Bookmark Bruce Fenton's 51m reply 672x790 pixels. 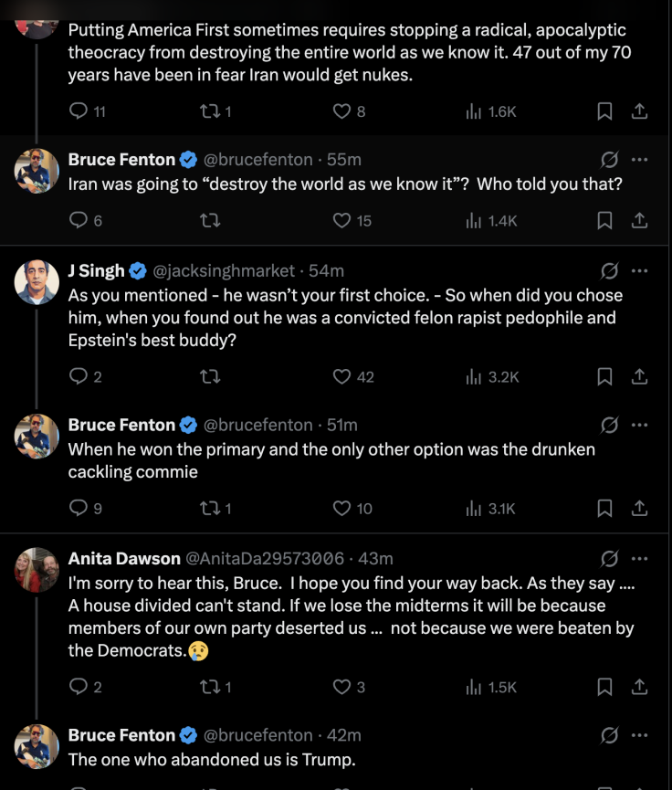pyautogui.click(x=604, y=508)
